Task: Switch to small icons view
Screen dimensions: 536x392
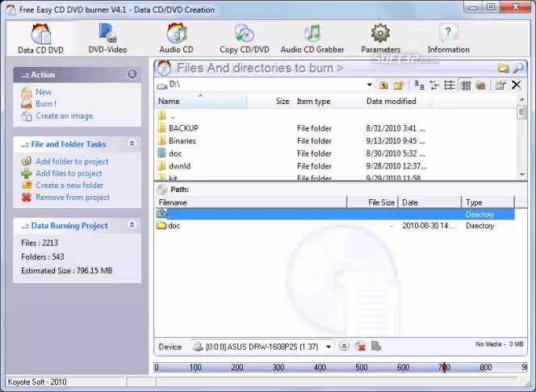Action: (x=434, y=85)
